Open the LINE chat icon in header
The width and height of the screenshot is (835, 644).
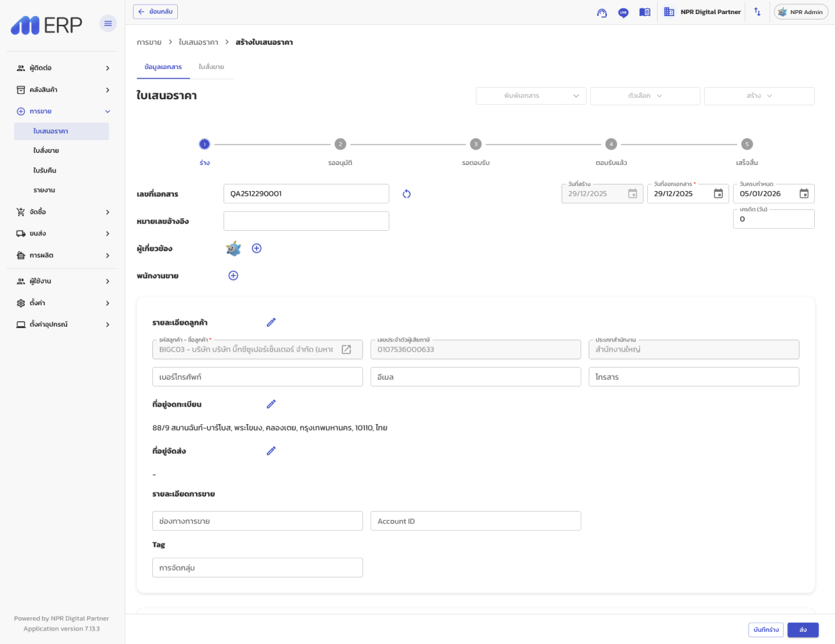coord(623,12)
